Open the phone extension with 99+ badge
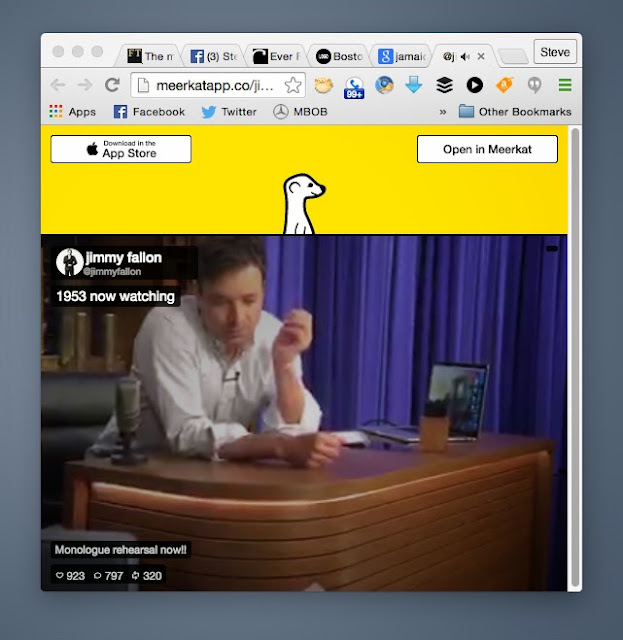The image size is (623, 640). [x=354, y=87]
